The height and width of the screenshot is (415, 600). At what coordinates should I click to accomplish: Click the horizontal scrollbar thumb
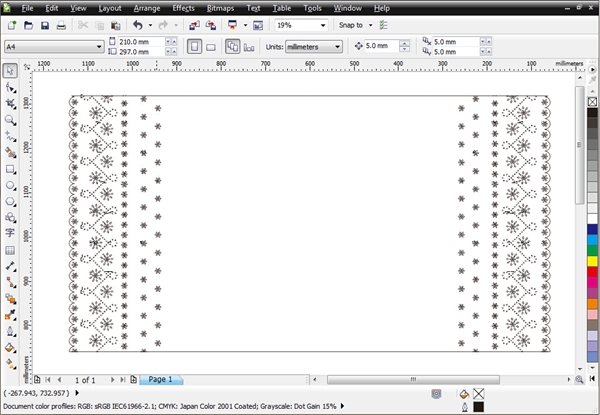coord(413,379)
